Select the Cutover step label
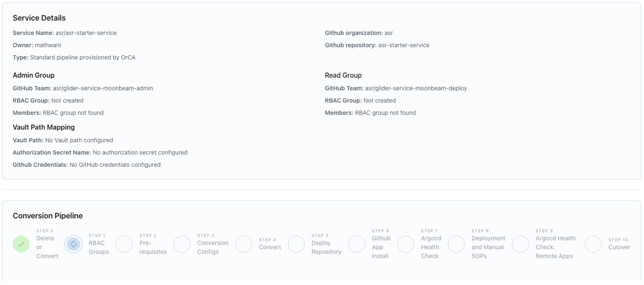644x285 pixels. coord(619,247)
